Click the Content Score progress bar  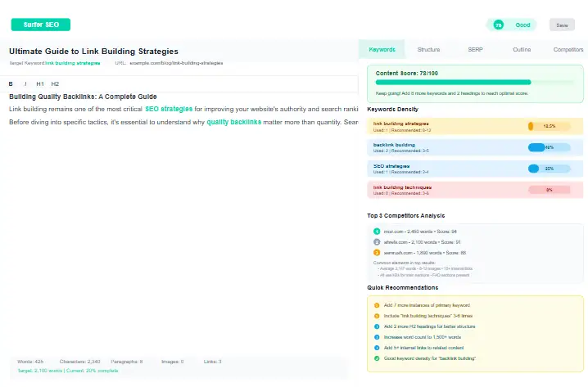[474, 82]
